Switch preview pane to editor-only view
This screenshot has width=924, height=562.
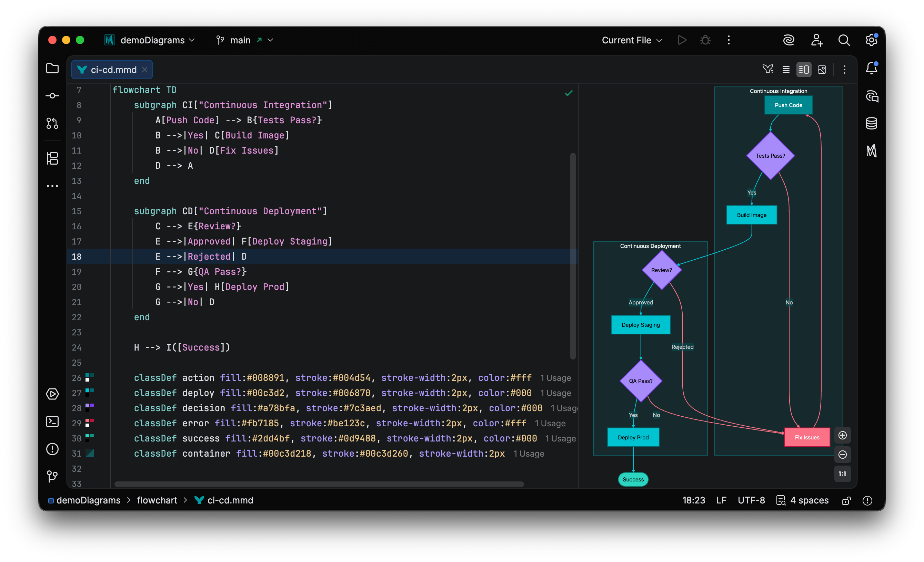(786, 69)
